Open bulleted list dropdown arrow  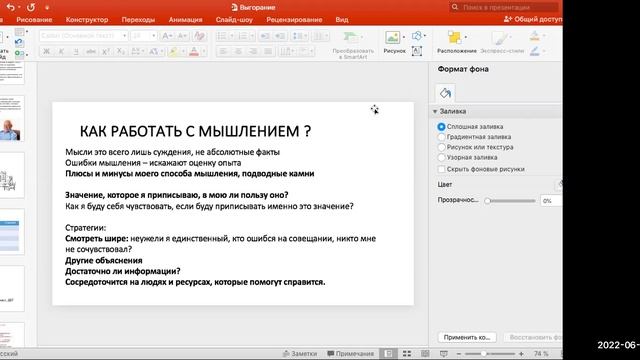(x=231, y=36)
